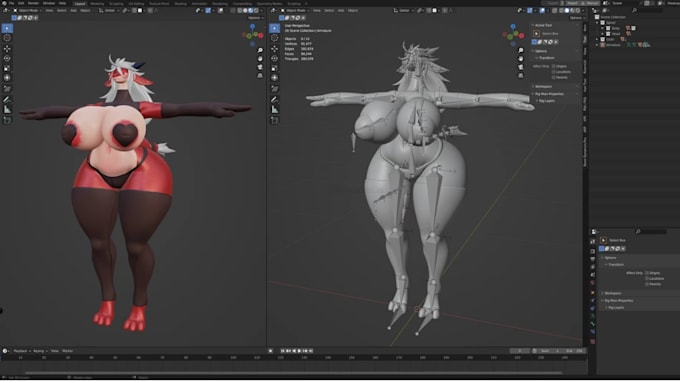Screen dimensions: 680x383
Task: Open the Render menu
Action: (33, 3)
